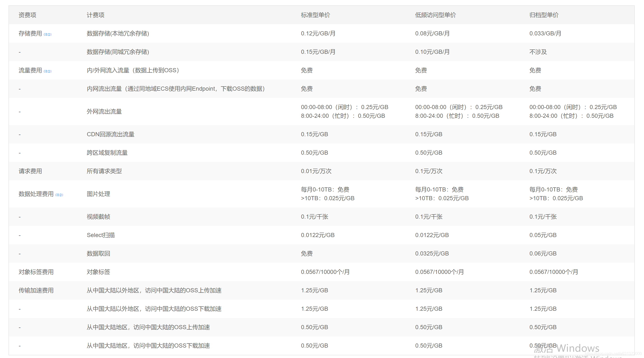Screen dimensions: 644x358
Task: Click the 归档型单价 column header
Action: [544, 15]
